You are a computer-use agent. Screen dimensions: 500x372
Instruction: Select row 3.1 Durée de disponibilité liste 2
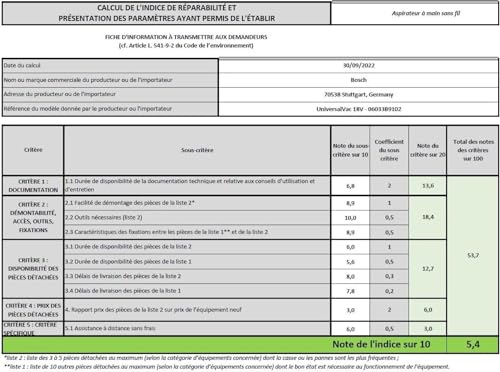click(x=197, y=247)
